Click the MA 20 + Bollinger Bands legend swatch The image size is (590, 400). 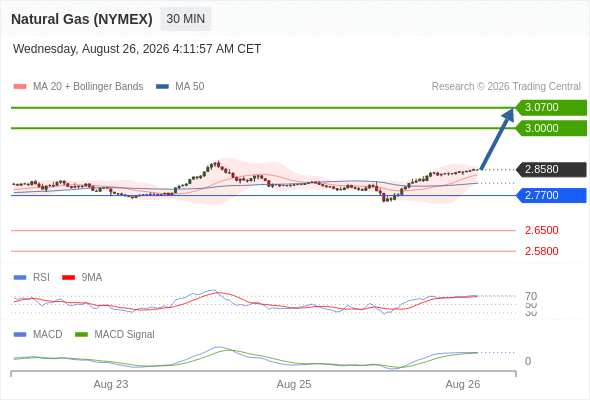click(20, 87)
